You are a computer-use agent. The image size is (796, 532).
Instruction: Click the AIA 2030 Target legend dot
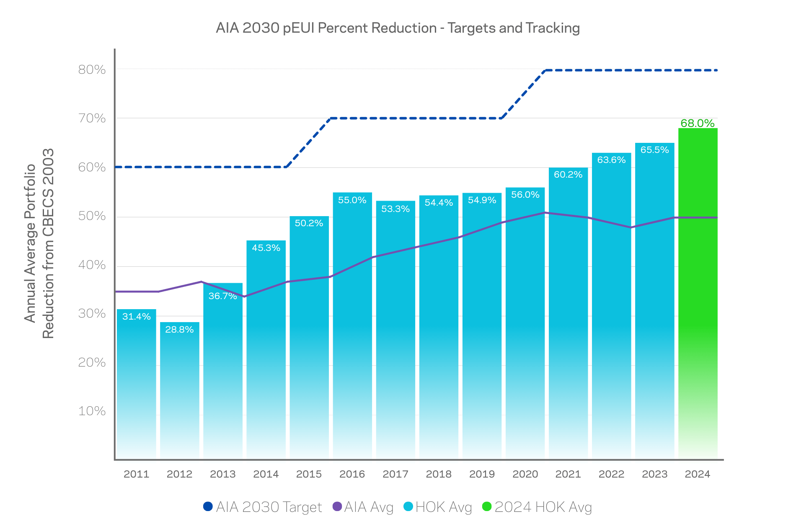(x=208, y=506)
